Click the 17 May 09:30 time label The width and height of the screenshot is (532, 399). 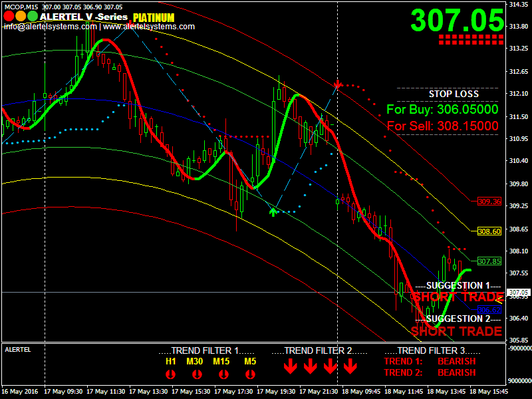[x=63, y=392]
